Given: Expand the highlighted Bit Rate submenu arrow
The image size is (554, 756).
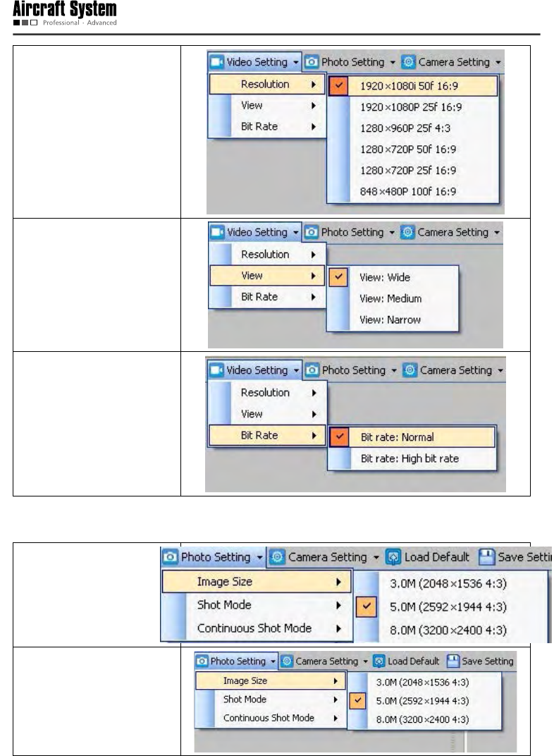Looking at the screenshot, I should point(312,435).
